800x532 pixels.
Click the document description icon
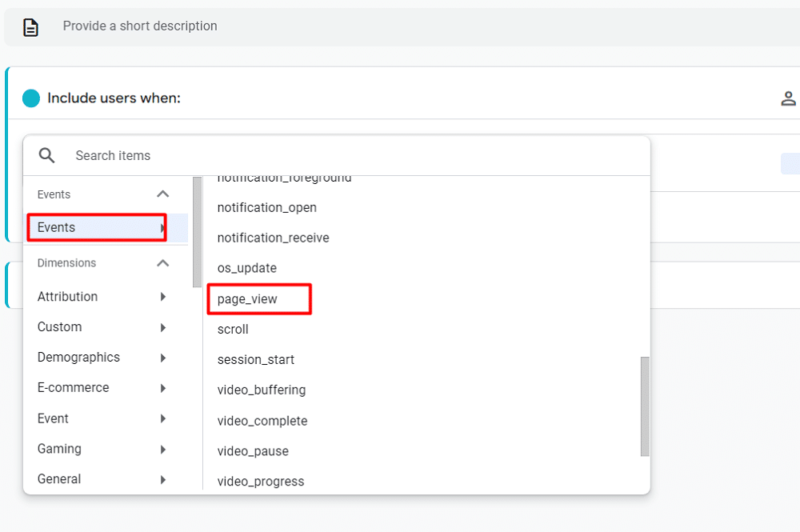pos(30,27)
